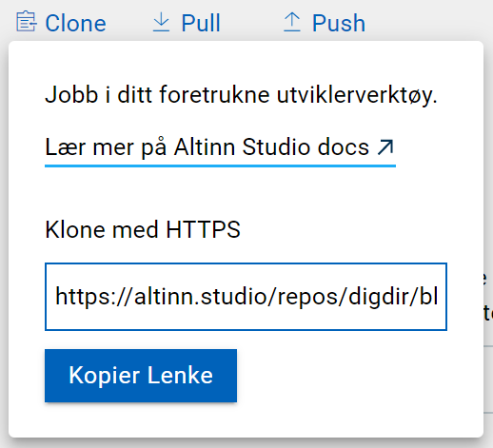The image size is (493, 448).
Task: Click the Clone clipboard icon
Action: (x=27, y=21)
